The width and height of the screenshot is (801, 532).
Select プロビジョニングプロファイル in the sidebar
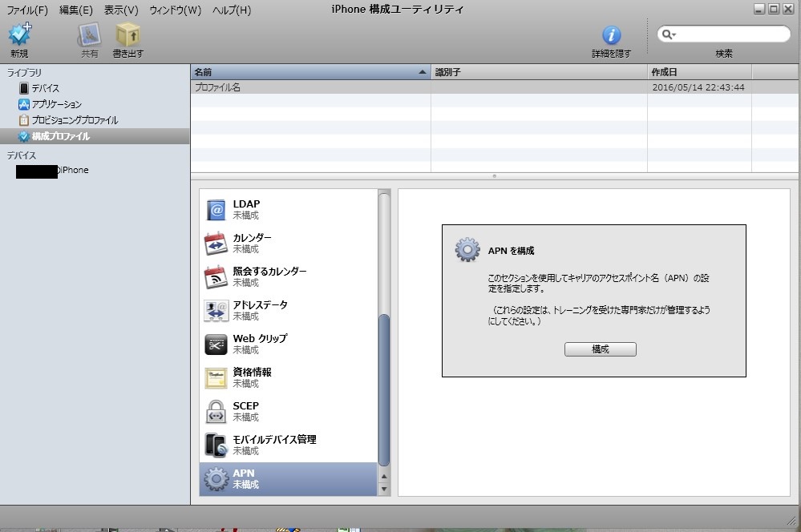coord(95,120)
